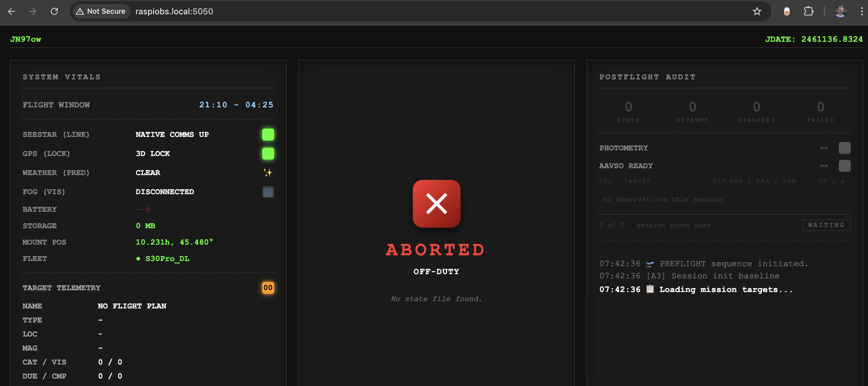This screenshot has height=386, width=868.
Task: Click the weather sparkle stars icon
Action: pyautogui.click(x=268, y=173)
